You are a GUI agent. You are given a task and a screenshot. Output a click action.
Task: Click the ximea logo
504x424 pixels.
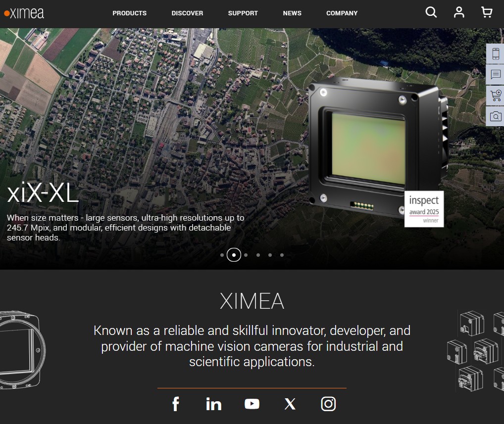tap(24, 13)
